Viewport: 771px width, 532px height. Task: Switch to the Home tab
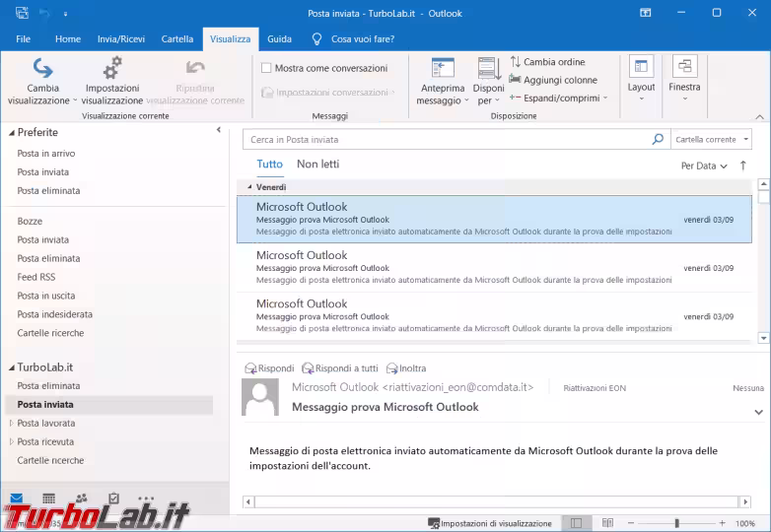[68, 38]
